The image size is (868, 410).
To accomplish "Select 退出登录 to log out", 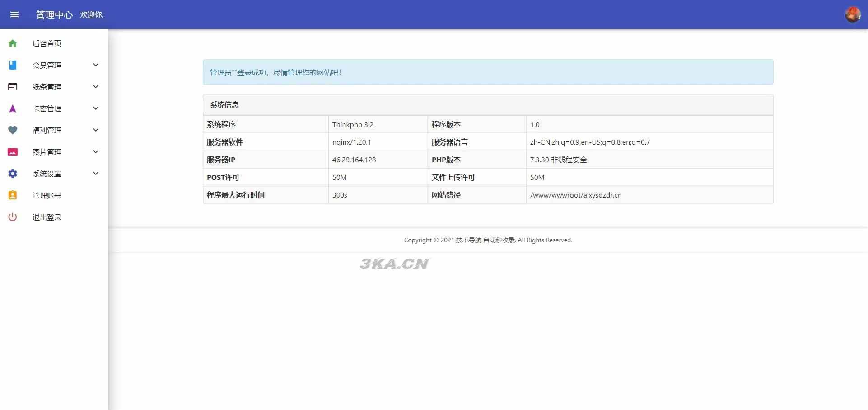I will 47,217.
